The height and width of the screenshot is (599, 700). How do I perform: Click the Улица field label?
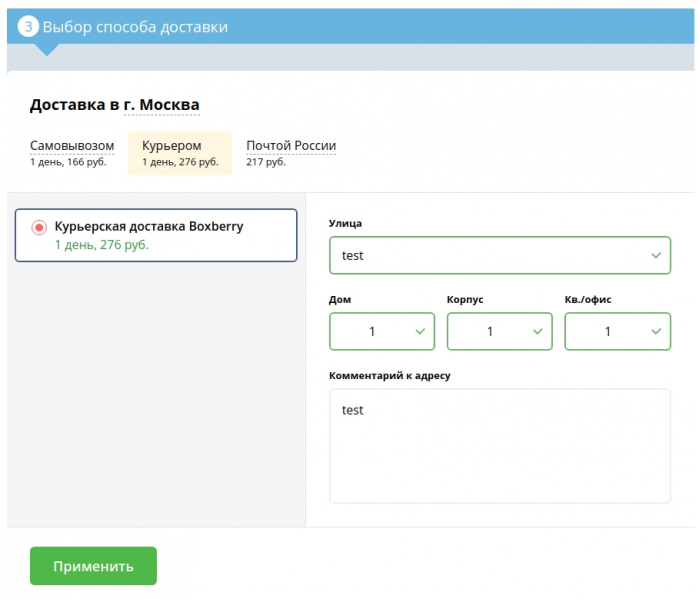[x=345, y=224]
